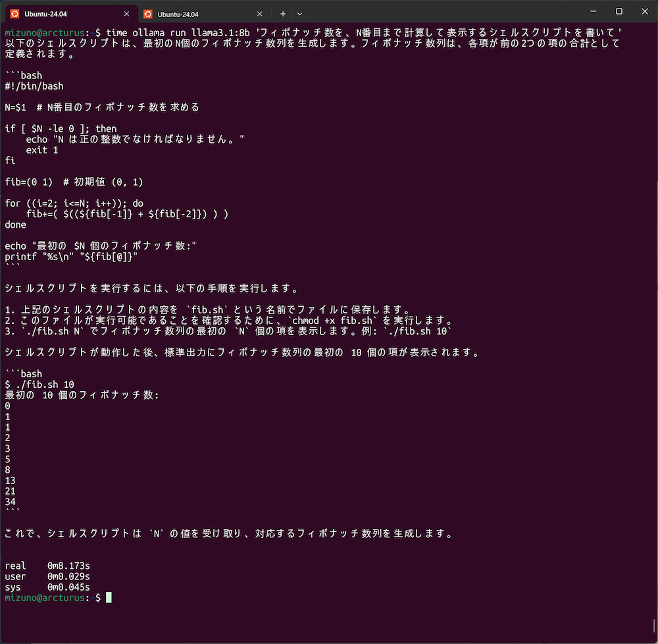Viewport: 658px width, 644px height.
Task: Click the '$ ./fib.sh 10' example command
Action: tap(39, 384)
